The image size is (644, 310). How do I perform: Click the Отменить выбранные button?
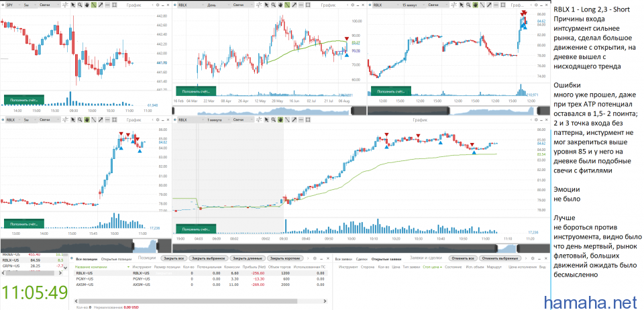coord(500,258)
